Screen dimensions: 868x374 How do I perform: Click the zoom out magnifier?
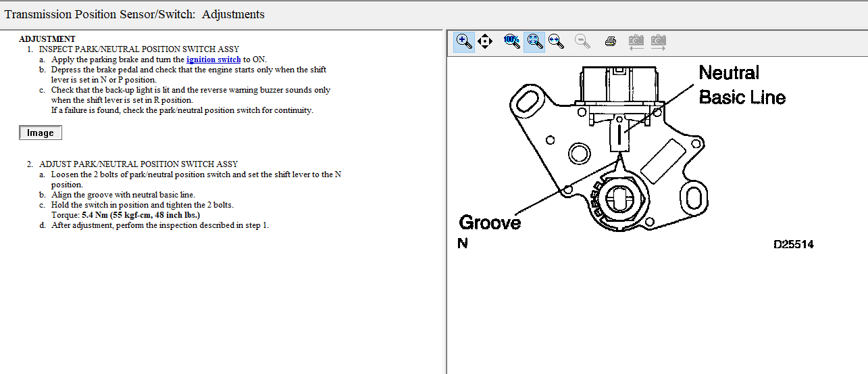582,41
